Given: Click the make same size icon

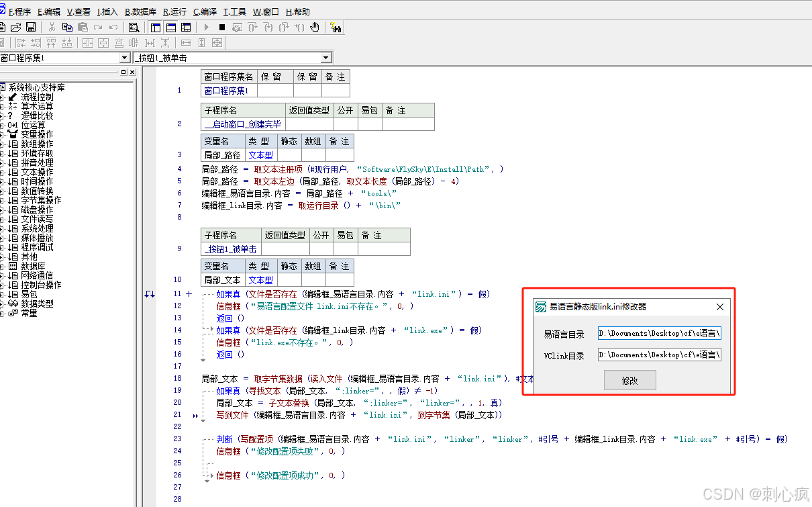Looking at the screenshot, I should click(x=217, y=42).
